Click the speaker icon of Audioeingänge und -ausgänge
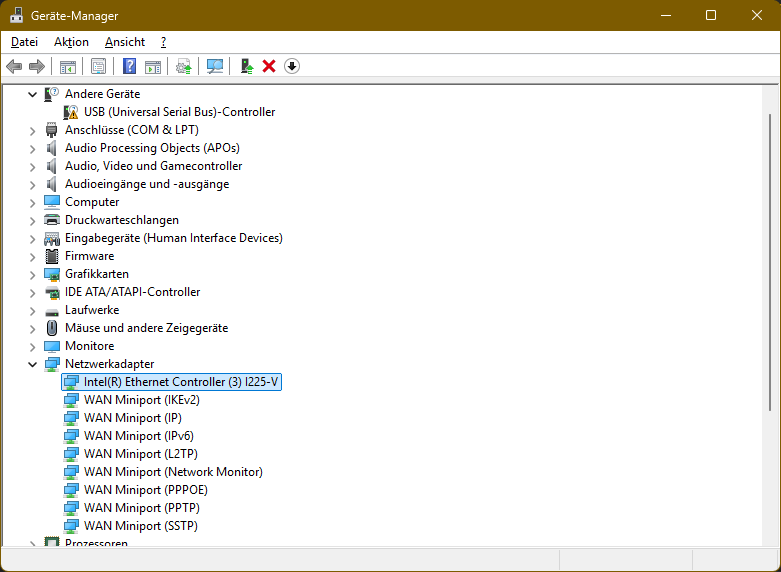 (51, 184)
